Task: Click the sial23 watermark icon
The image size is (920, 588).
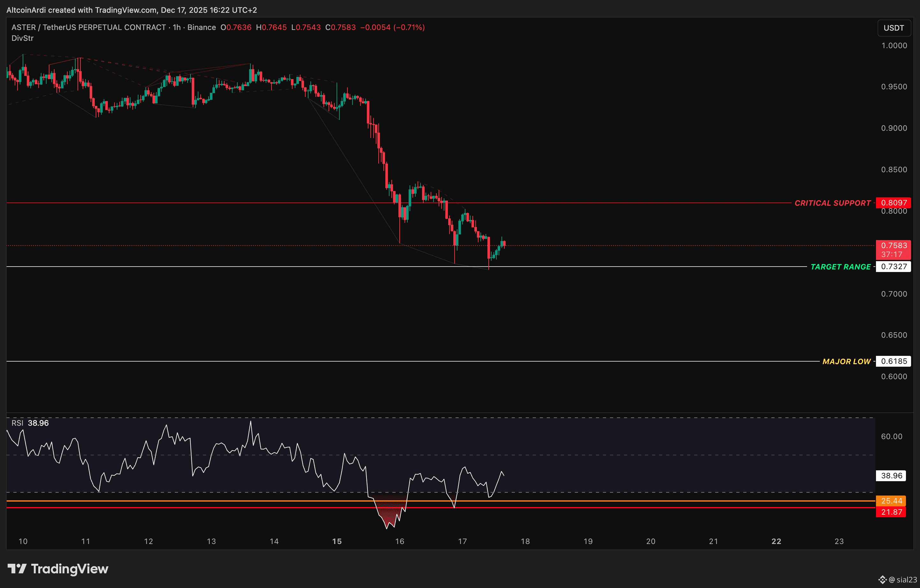Action: tap(883, 580)
